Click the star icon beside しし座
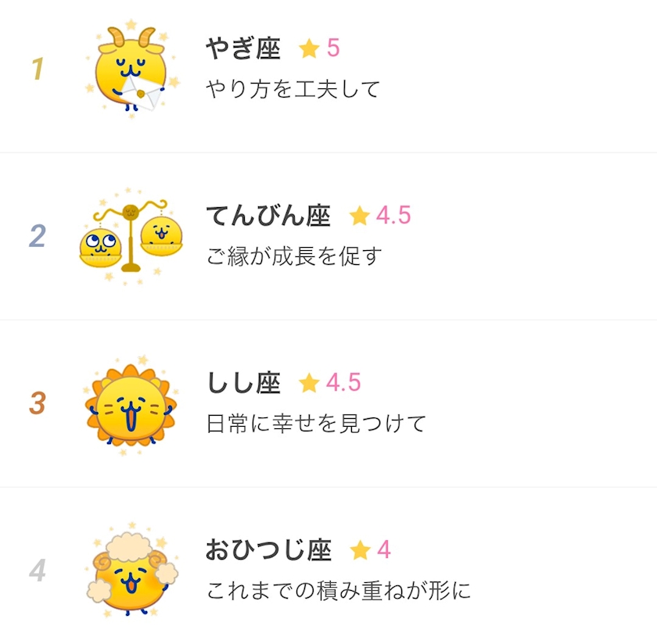Screen dimensions: 657x644 [x=309, y=383]
